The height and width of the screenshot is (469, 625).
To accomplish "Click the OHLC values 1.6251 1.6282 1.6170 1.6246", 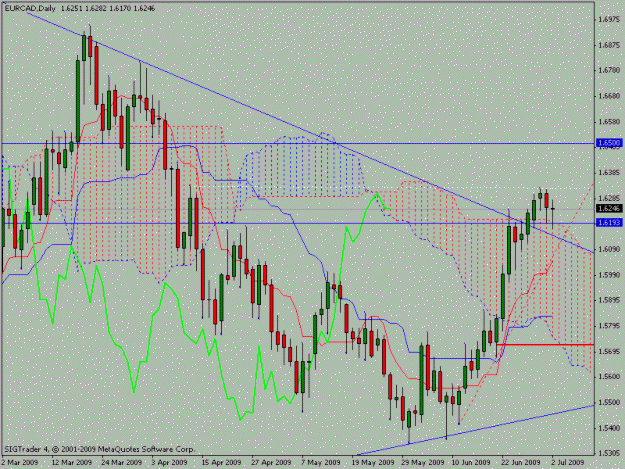I will tap(108, 8).
